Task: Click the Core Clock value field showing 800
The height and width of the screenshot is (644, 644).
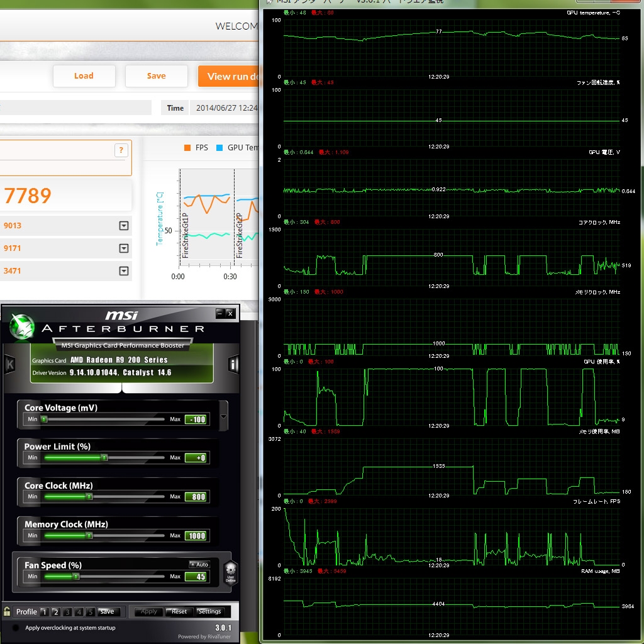Action: pos(197,497)
